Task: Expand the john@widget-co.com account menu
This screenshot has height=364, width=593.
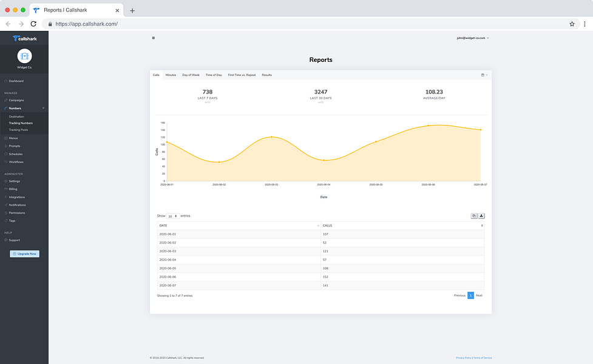Action: tap(473, 38)
